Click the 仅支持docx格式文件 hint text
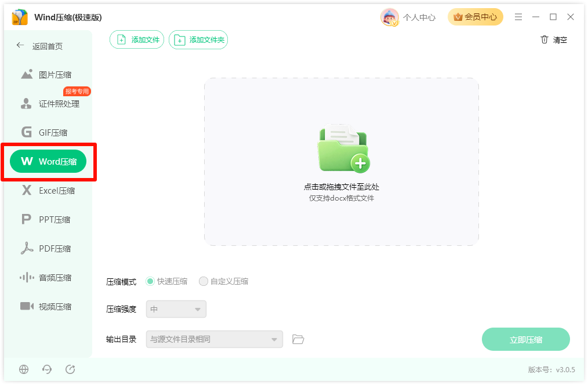 342,198
